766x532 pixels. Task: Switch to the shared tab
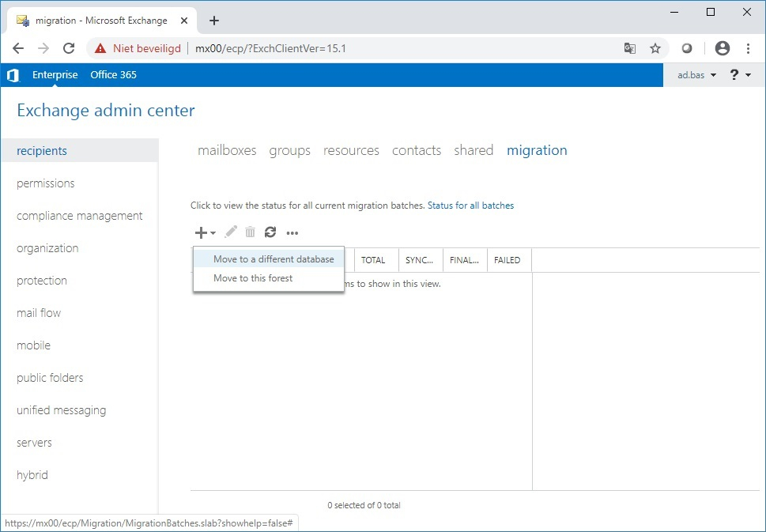(x=474, y=150)
